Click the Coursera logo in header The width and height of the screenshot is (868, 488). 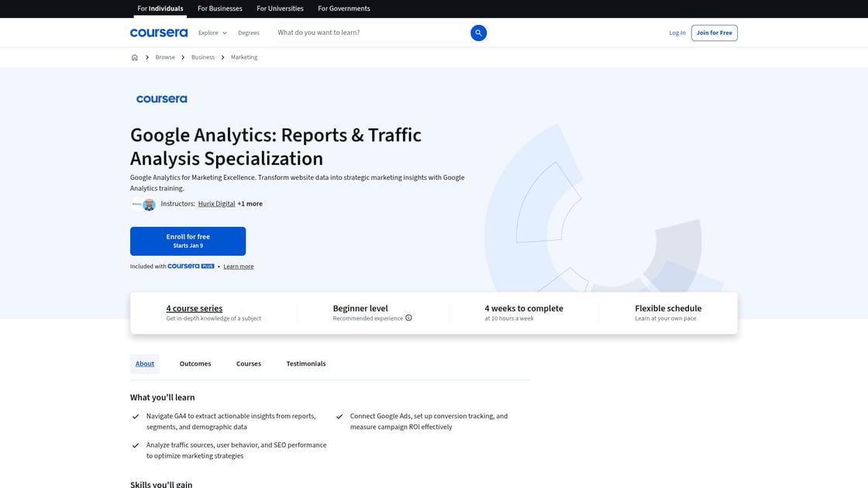coord(159,33)
